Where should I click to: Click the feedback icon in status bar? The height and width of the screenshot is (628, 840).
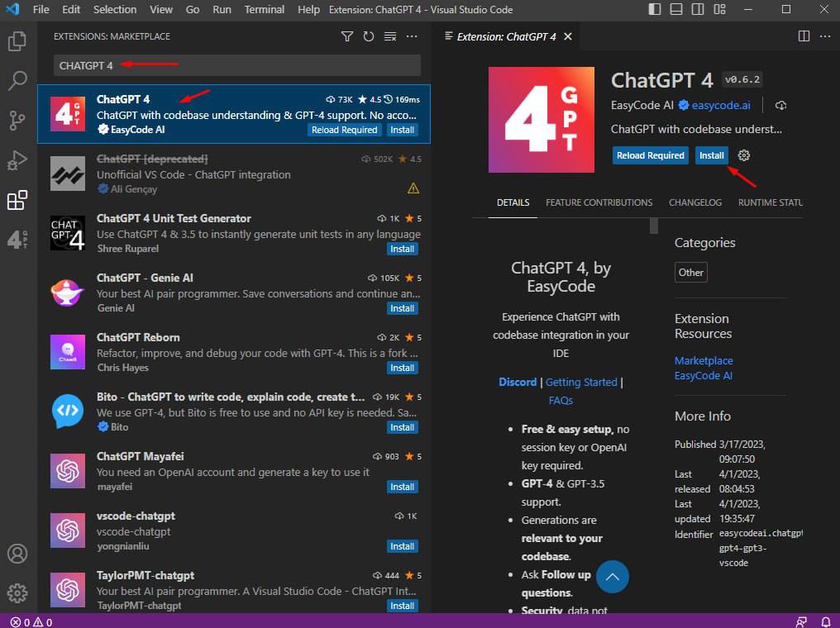pyautogui.click(x=801, y=621)
